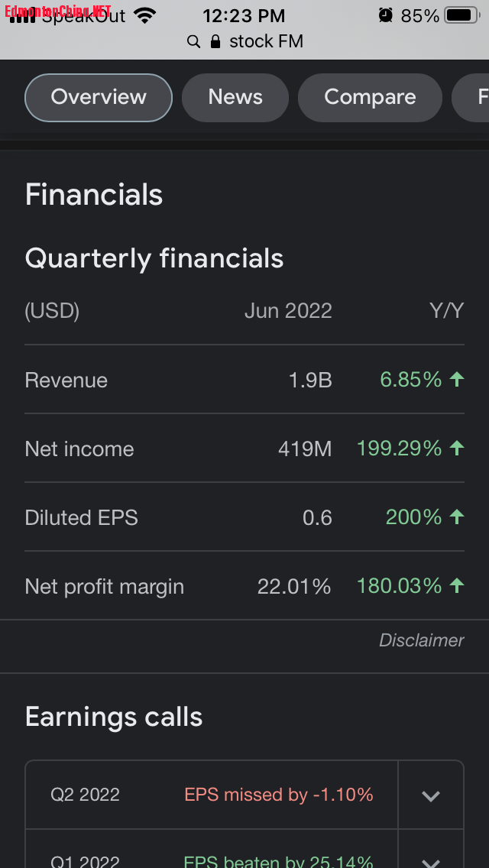Tap the alarm clock icon in status bar

coord(386,15)
